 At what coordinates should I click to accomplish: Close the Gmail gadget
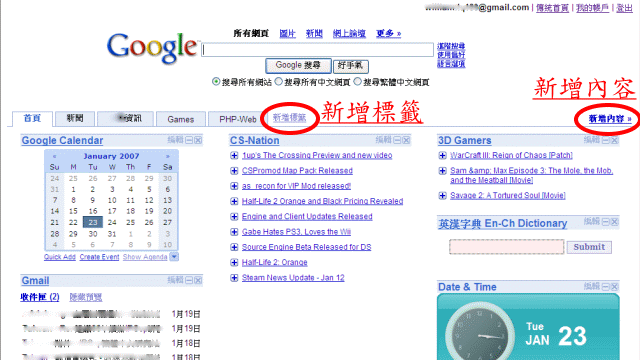coord(198,280)
